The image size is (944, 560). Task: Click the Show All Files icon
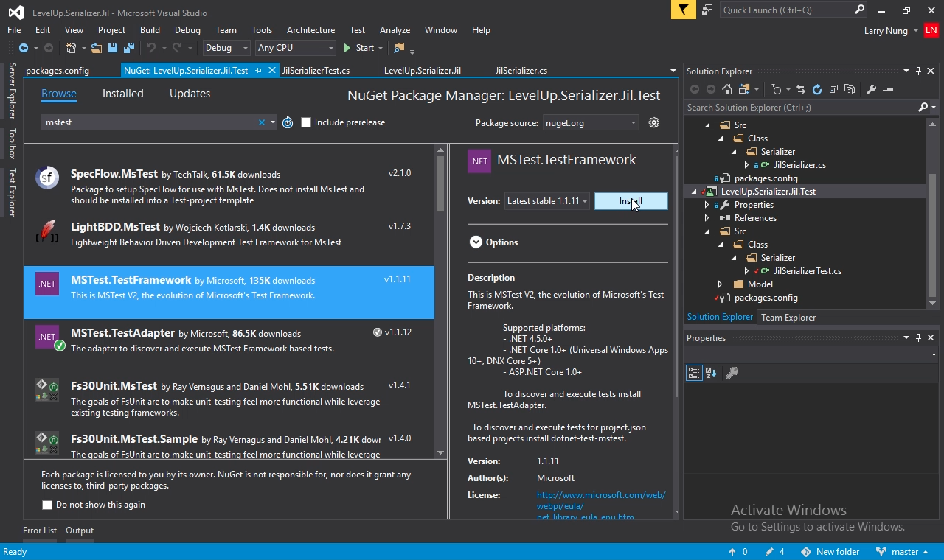(850, 89)
